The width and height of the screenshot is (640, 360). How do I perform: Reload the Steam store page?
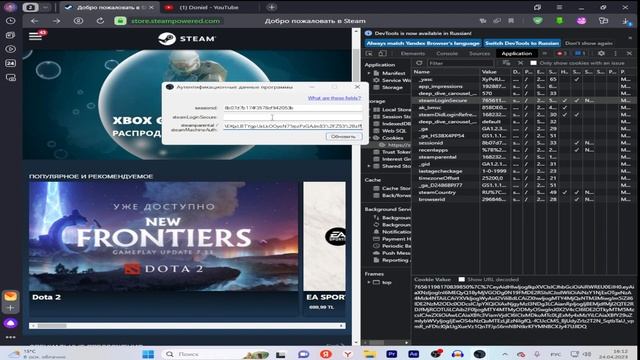point(100,21)
